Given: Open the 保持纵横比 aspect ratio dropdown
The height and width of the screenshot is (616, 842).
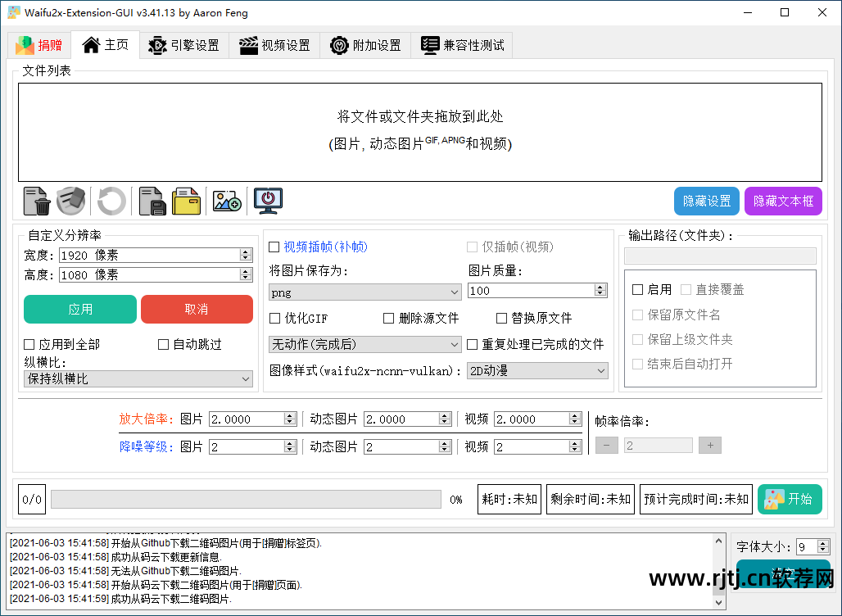Looking at the screenshot, I should 138,378.
